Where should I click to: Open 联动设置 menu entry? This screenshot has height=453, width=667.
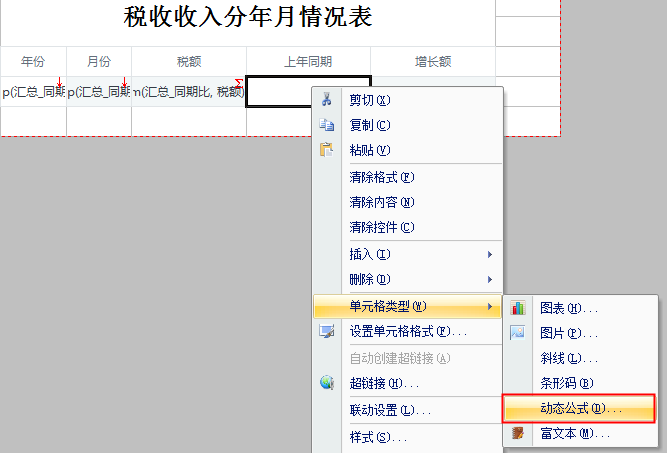pyautogui.click(x=408, y=410)
